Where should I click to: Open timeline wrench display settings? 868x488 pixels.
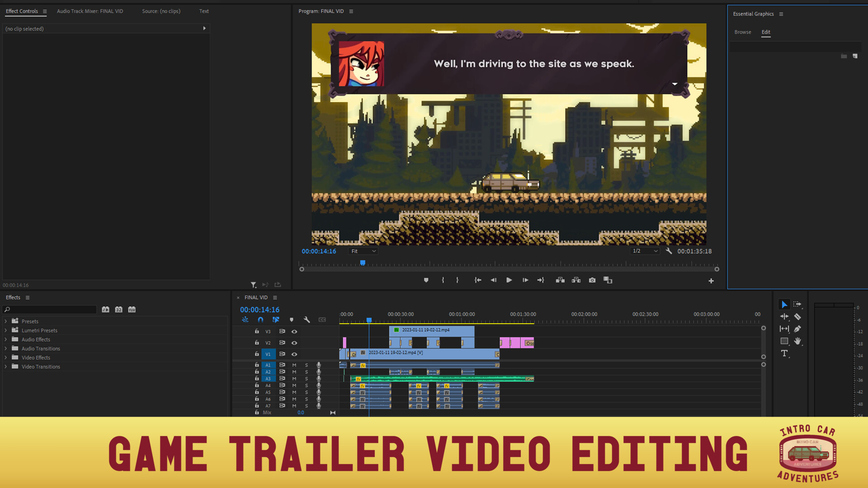coord(307,320)
